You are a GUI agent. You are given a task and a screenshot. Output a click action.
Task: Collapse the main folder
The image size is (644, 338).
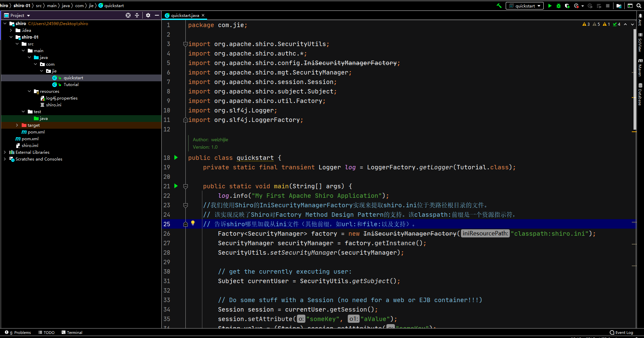pos(23,51)
